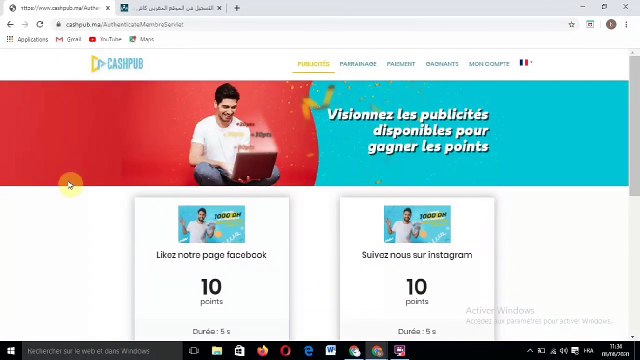The height and width of the screenshot is (360, 640).
Task: Open the Gmail bookmark
Action: (x=69, y=39)
